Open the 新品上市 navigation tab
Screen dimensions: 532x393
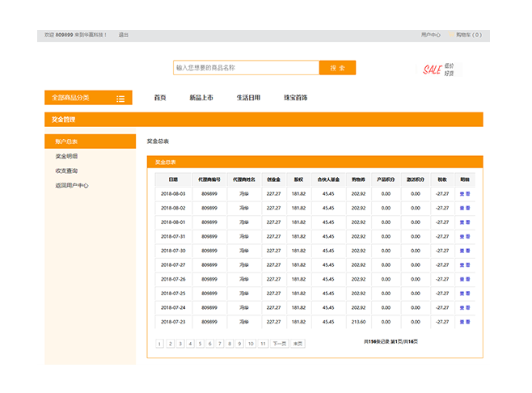201,98
